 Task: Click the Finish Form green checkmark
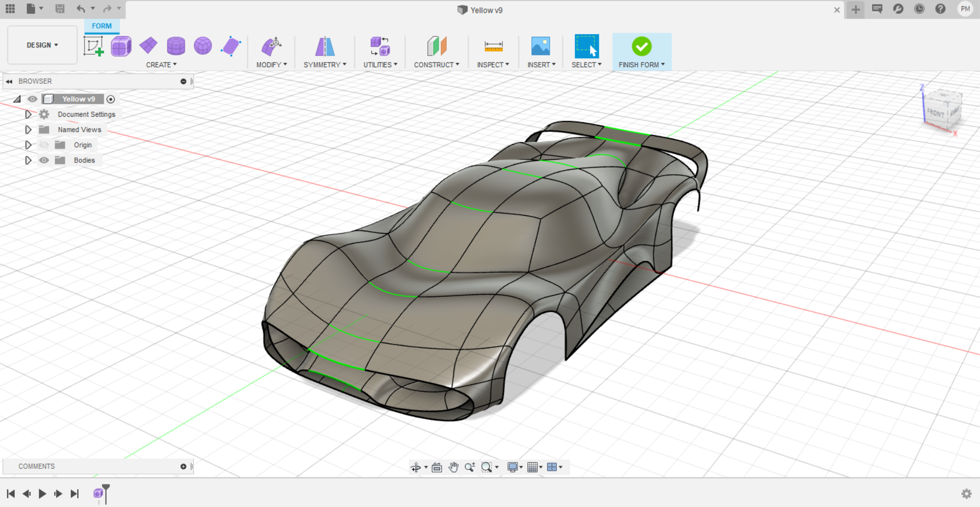tap(642, 46)
